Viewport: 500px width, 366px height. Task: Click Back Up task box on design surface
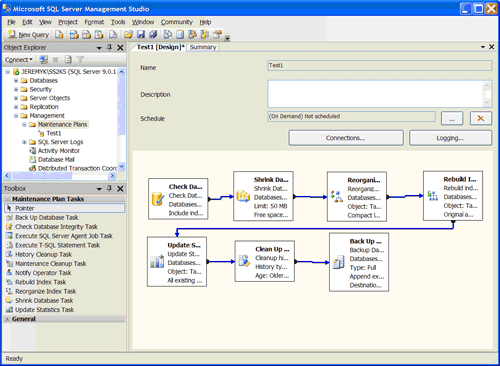(359, 262)
